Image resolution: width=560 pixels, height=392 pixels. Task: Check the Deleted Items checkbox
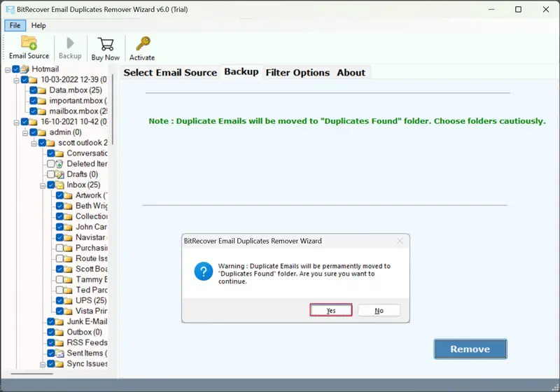coord(50,164)
